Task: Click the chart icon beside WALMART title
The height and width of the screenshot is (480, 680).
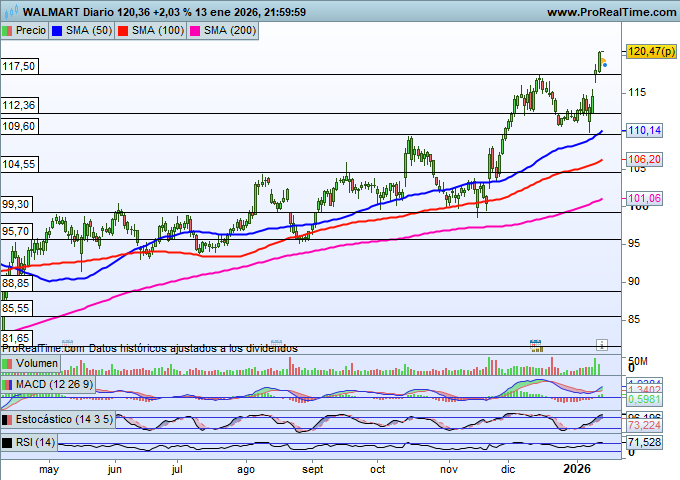Action: point(10,12)
